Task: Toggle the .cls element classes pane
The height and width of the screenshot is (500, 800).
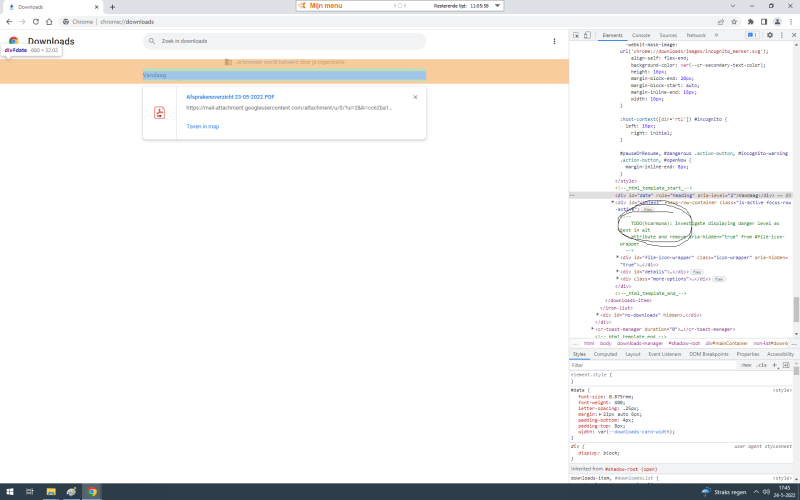Action: click(761, 365)
